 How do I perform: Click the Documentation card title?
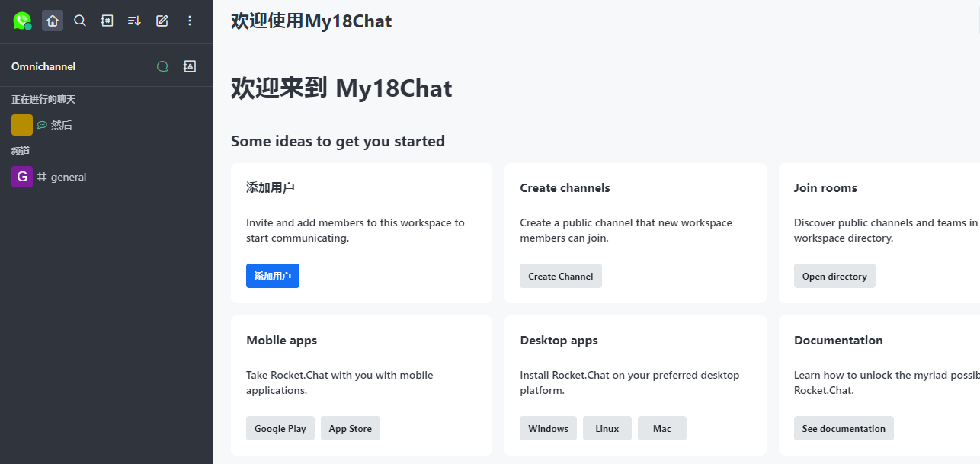pos(838,340)
